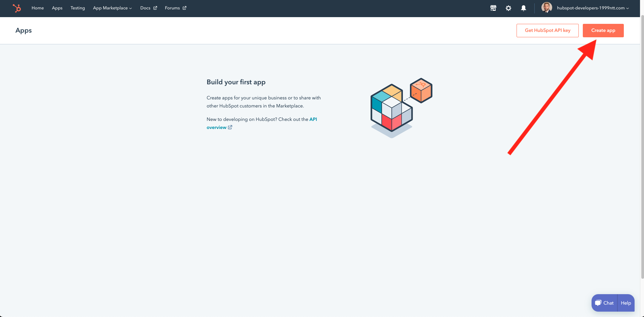Screen dimensions: 644x317
Task: Click the user profile avatar
Action: coord(547,7)
